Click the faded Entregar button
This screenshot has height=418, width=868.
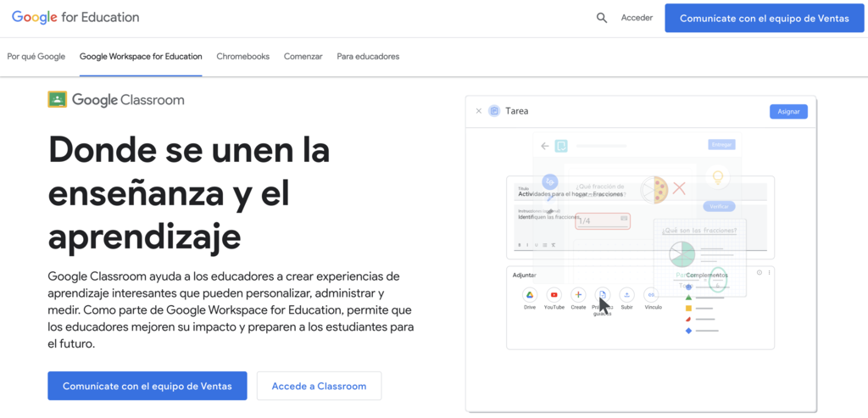point(721,144)
